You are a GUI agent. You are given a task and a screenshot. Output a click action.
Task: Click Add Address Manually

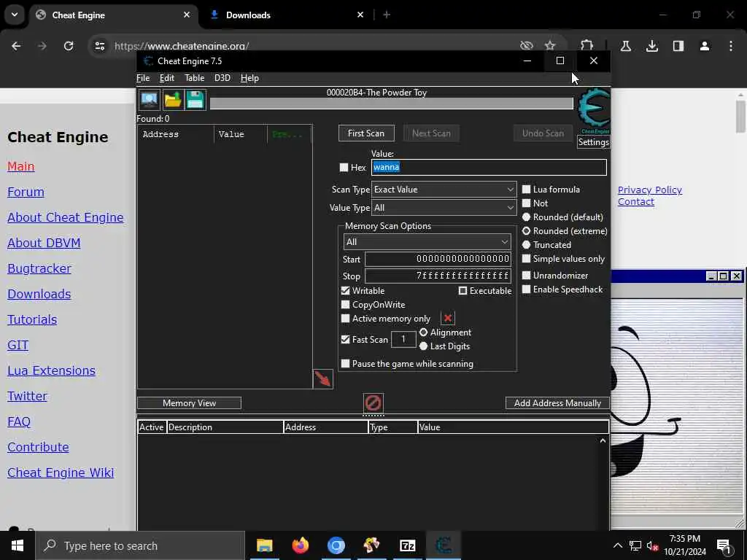pos(557,402)
